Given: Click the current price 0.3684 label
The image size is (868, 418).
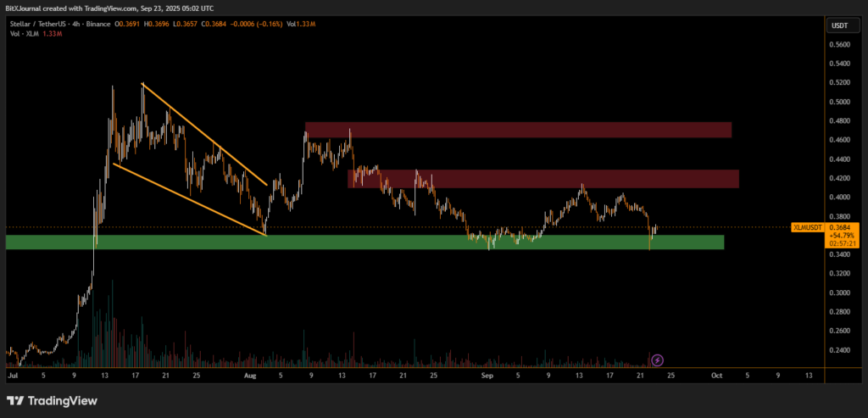Looking at the screenshot, I should 843,227.
